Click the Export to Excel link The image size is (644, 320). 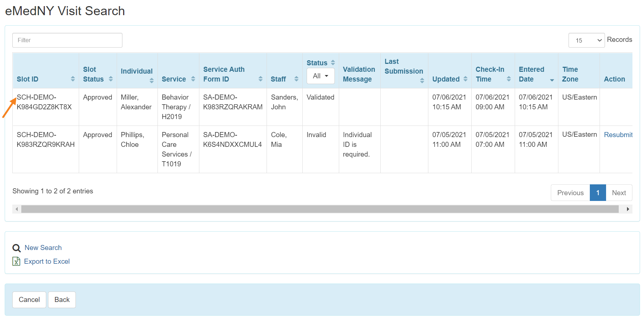[x=47, y=262]
